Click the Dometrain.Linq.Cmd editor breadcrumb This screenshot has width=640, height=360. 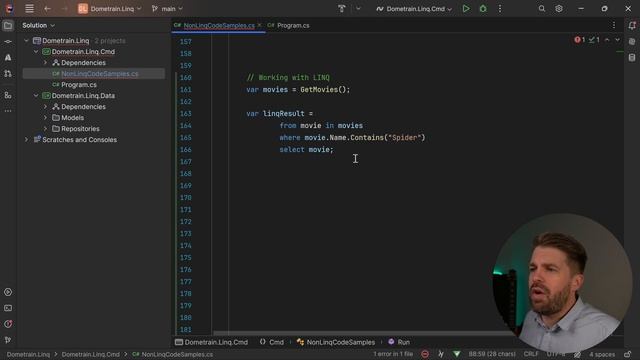[211, 342]
